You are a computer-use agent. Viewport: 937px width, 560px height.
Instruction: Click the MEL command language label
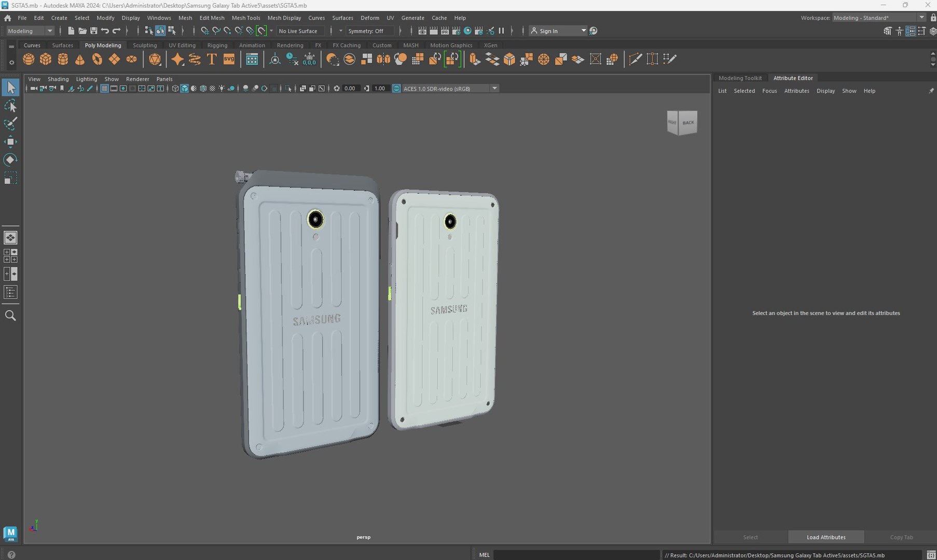pyautogui.click(x=484, y=555)
